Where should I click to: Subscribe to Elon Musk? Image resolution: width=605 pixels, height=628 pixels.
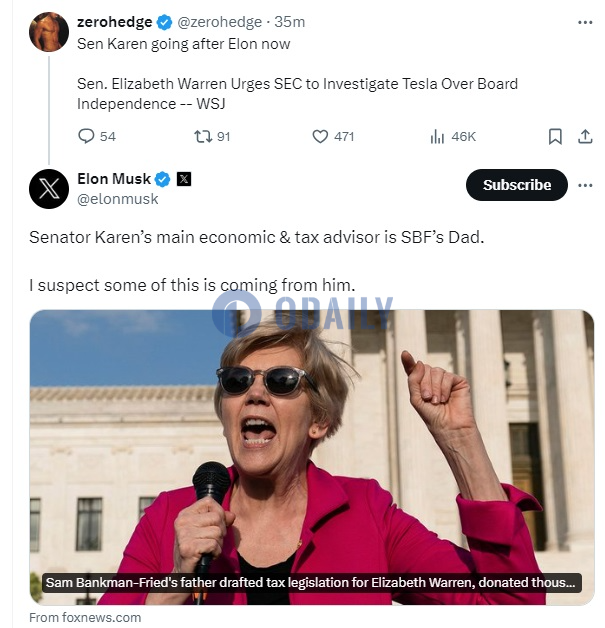[x=516, y=185]
